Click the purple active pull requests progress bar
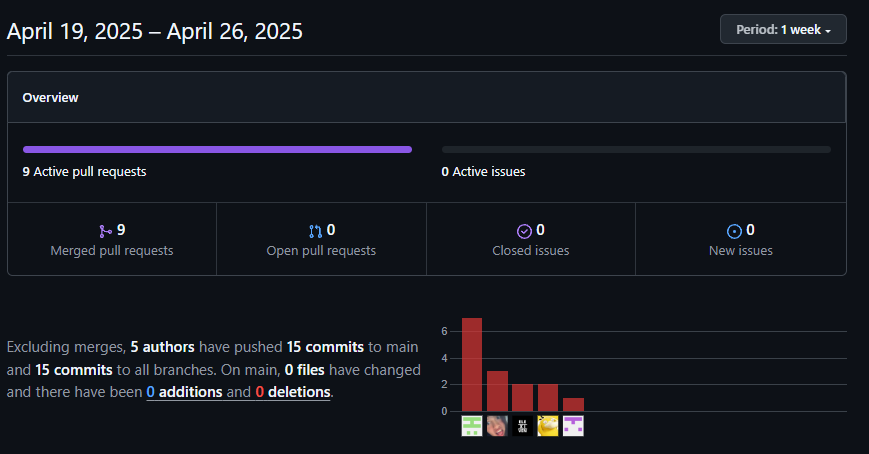The width and height of the screenshot is (869, 454). point(217,149)
